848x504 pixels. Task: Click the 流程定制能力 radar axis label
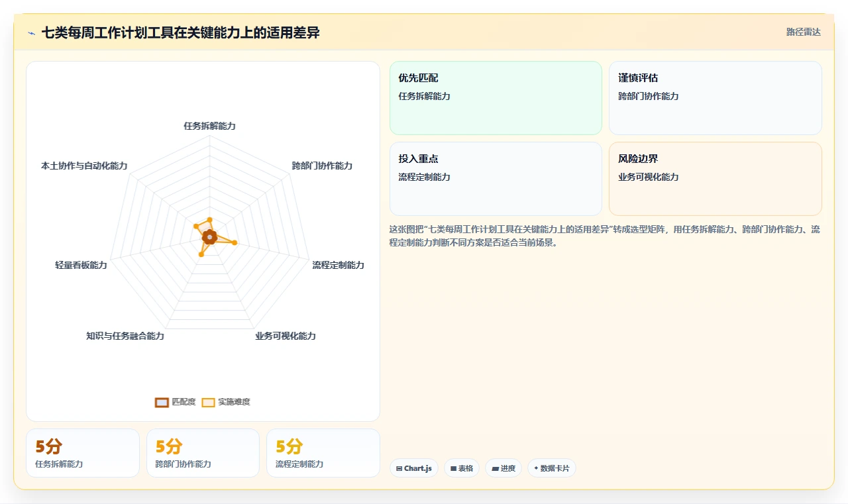(338, 265)
